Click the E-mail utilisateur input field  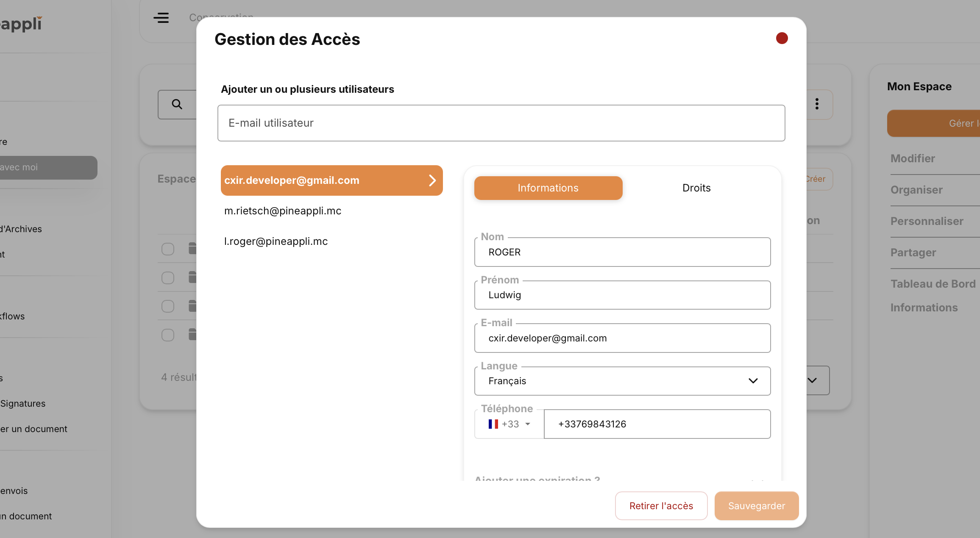501,123
